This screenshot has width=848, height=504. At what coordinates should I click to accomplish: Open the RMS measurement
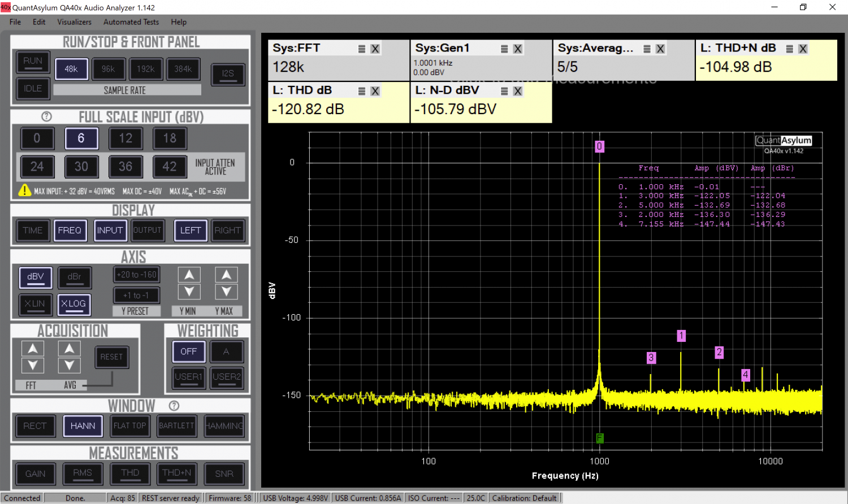tap(83, 474)
